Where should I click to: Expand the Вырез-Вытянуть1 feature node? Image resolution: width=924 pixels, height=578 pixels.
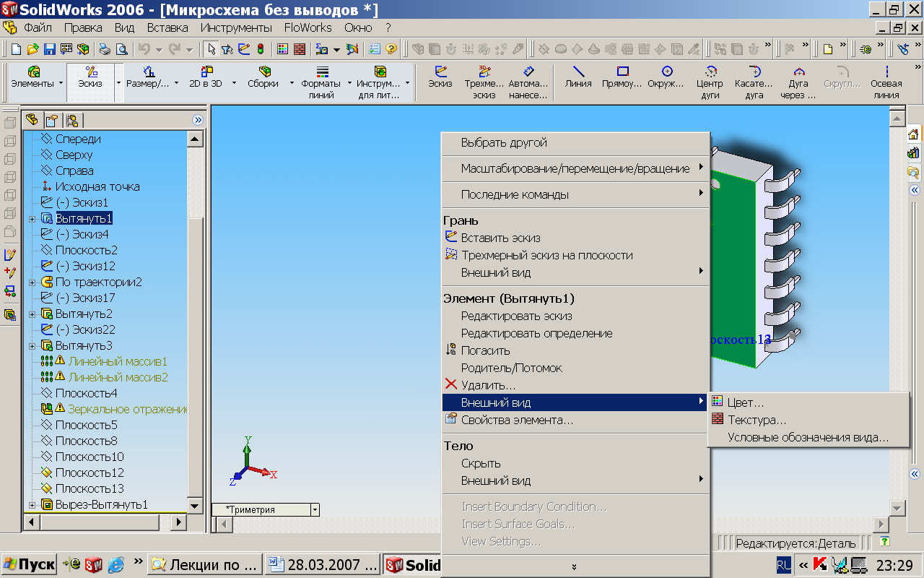tap(32, 505)
